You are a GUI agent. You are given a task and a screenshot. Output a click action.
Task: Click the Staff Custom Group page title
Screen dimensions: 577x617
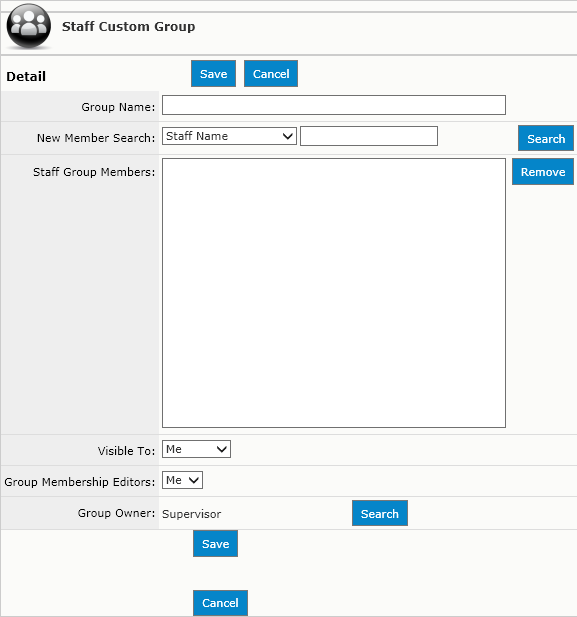point(128,26)
